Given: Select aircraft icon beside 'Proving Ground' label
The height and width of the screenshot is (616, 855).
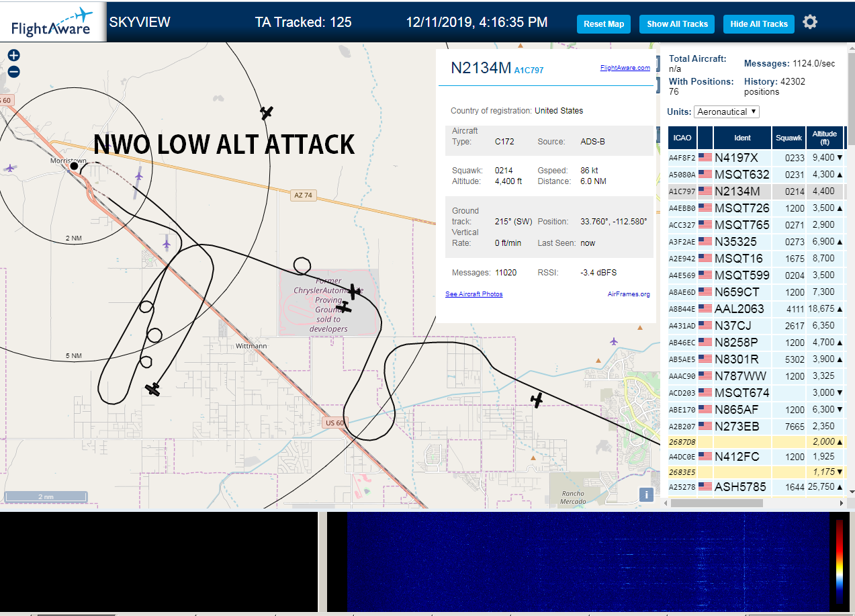Looking at the screenshot, I should pyautogui.click(x=345, y=307).
